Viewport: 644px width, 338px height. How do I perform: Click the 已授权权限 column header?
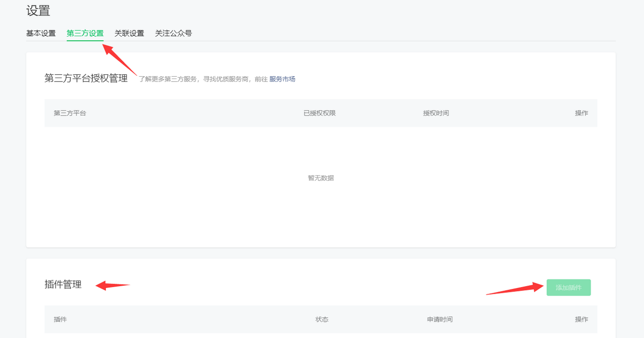point(320,113)
